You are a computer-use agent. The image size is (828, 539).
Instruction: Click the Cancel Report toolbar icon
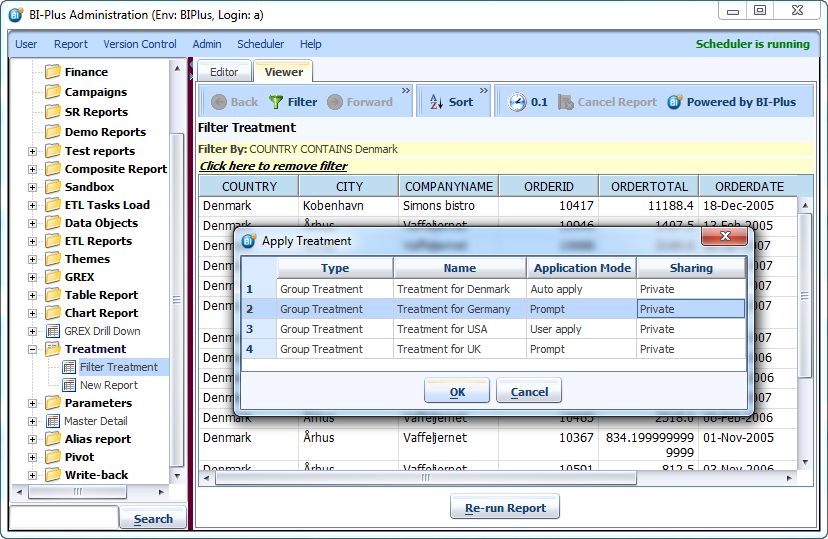(x=566, y=102)
